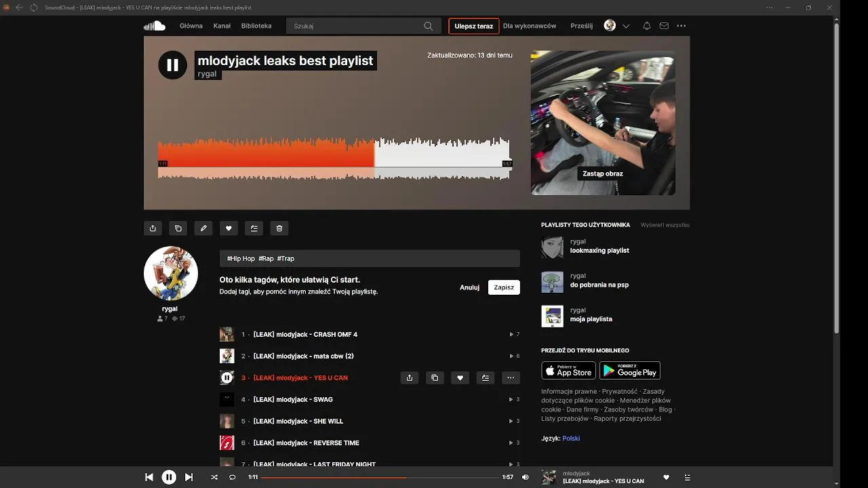Mute the volume speaker icon
The width and height of the screenshot is (868, 488).
point(525,477)
